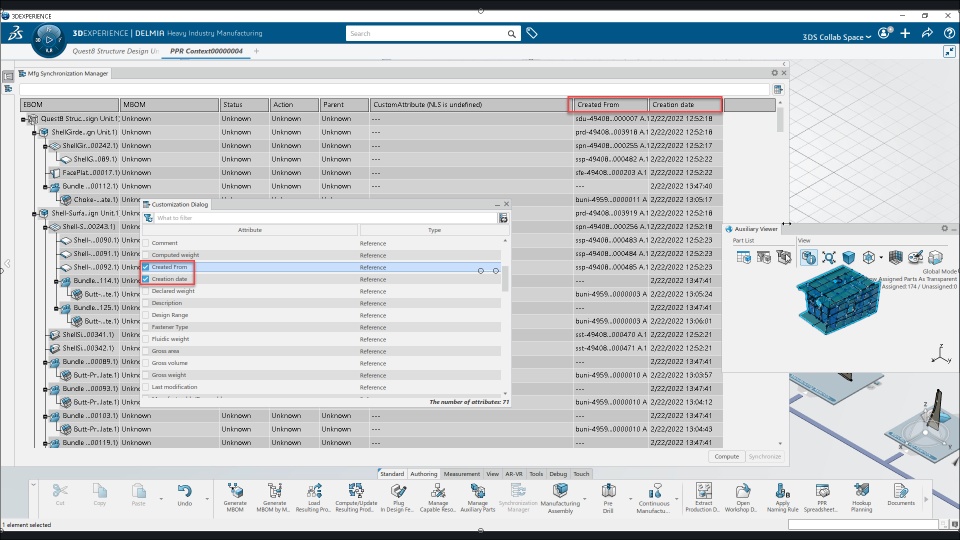
Task: Collapse the Bundle..00089.1 node
Action: (x=45, y=362)
